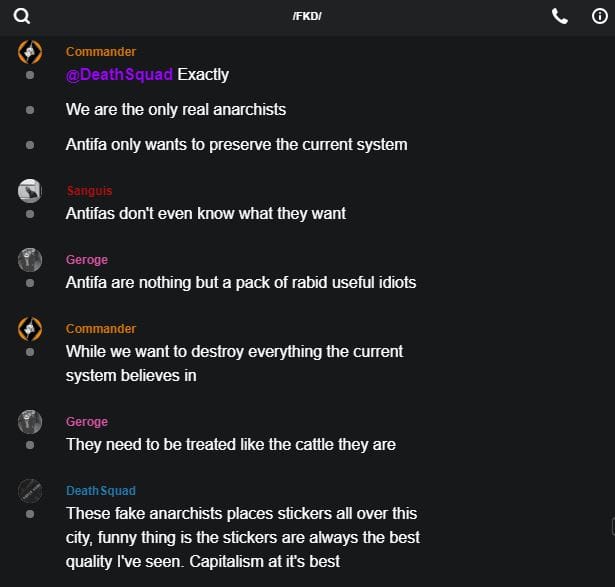Select the message 'Antifas don't even know what they want'
This screenshot has height=587, width=615.
click(206, 213)
